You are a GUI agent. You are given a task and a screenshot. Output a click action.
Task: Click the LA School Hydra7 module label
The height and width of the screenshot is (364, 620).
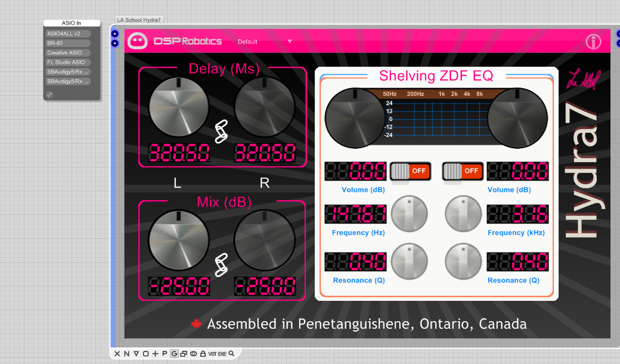[139, 20]
